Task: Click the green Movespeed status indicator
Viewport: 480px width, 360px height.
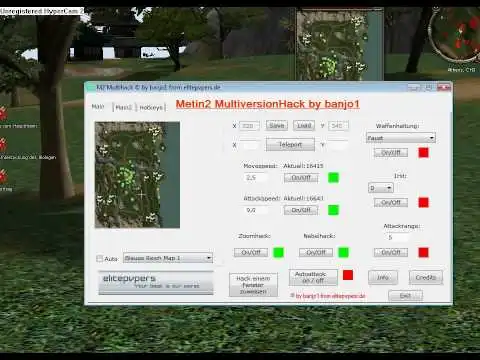Action: pos(333,178)
